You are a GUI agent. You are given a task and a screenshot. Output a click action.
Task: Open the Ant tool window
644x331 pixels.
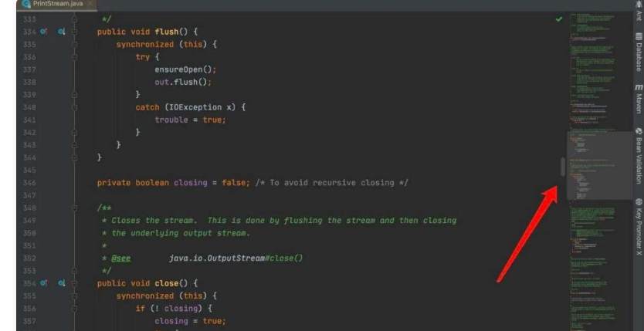click(638, 13)
